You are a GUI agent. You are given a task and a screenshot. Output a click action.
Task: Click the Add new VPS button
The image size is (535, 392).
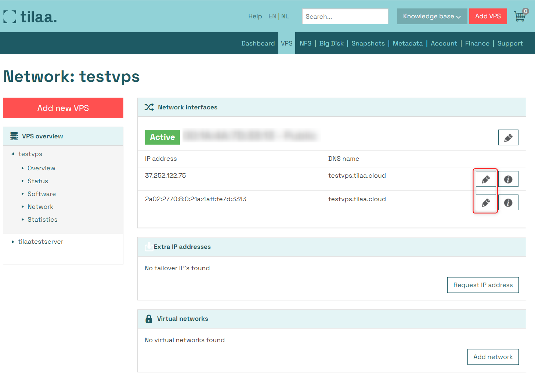click(63, 108)
